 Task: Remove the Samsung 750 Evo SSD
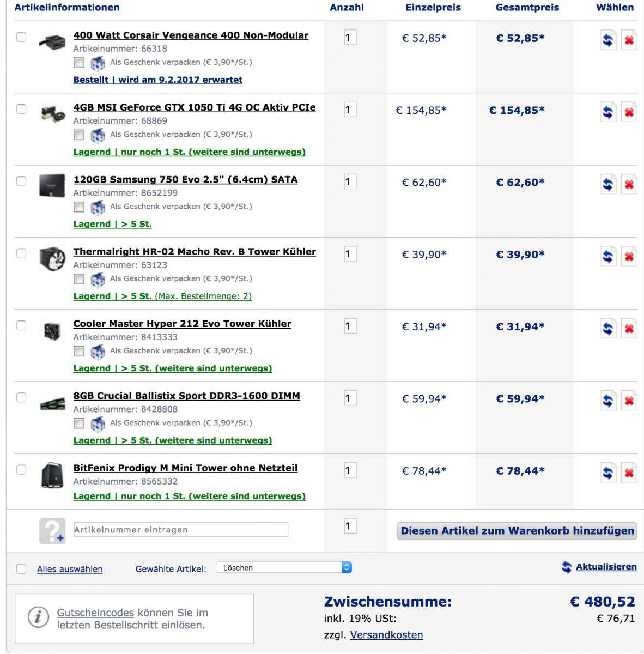[629, 185]
